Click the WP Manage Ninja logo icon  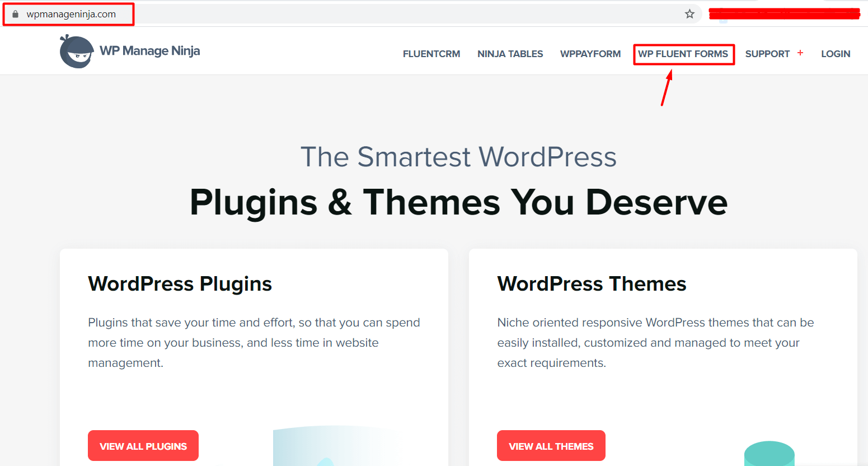coord(77,52)
